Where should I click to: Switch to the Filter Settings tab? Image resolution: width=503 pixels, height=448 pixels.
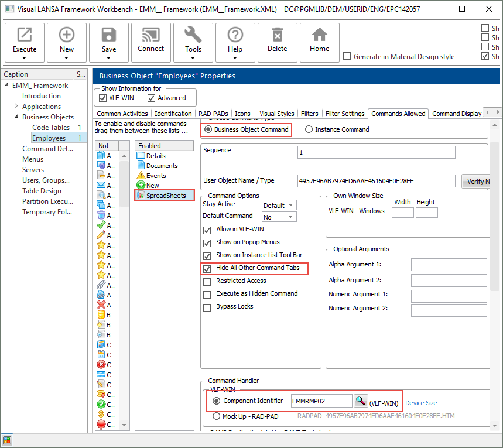point(345,114)
